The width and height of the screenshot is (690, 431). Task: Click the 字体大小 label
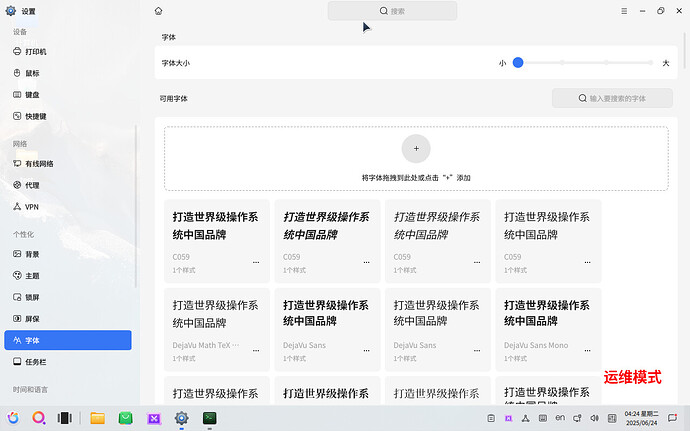point(176,63)
